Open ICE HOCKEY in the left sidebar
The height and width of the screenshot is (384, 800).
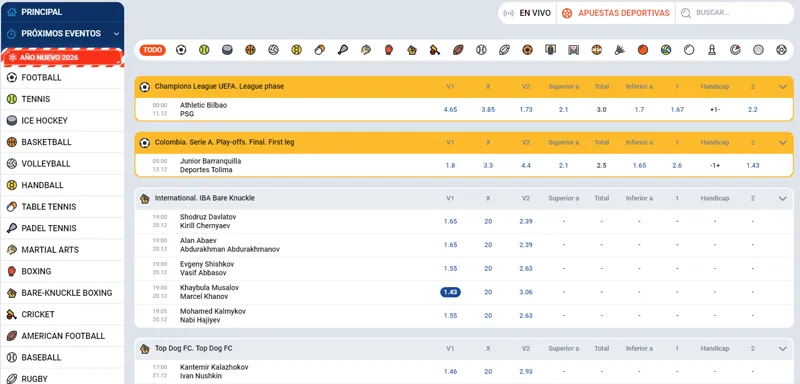tap(62, 121)
